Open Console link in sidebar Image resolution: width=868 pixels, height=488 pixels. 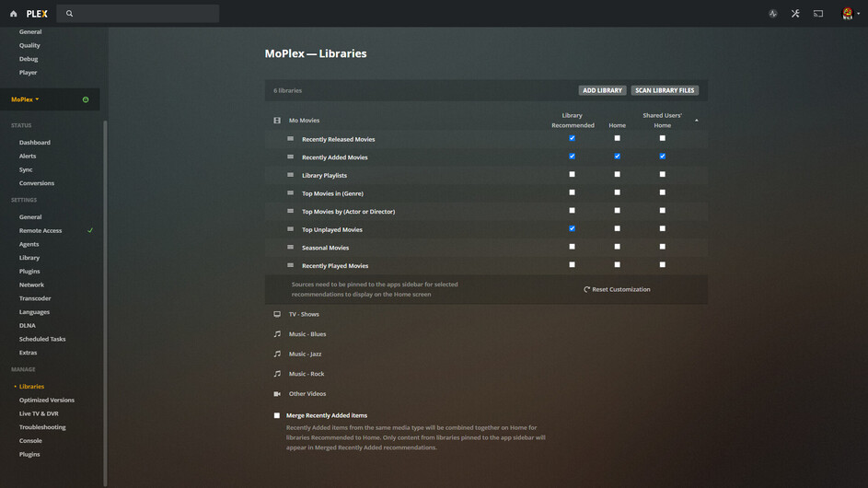[x=30, y=441]
